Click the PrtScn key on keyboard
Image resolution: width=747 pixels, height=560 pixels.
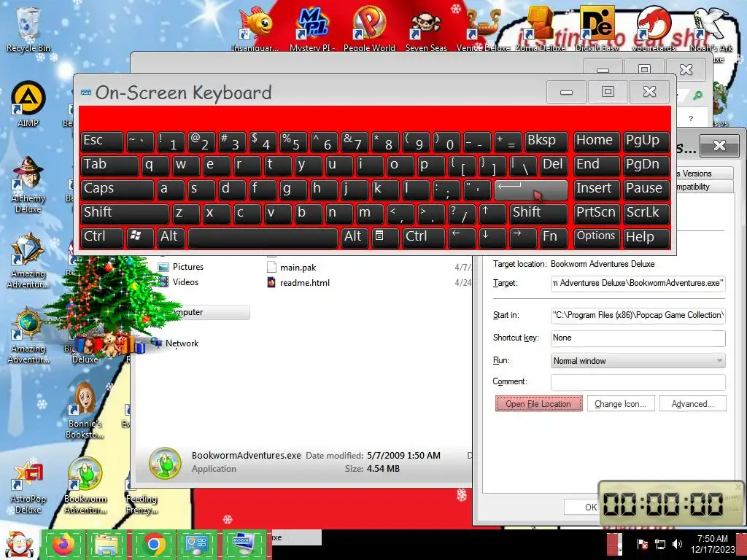(597, 213)
